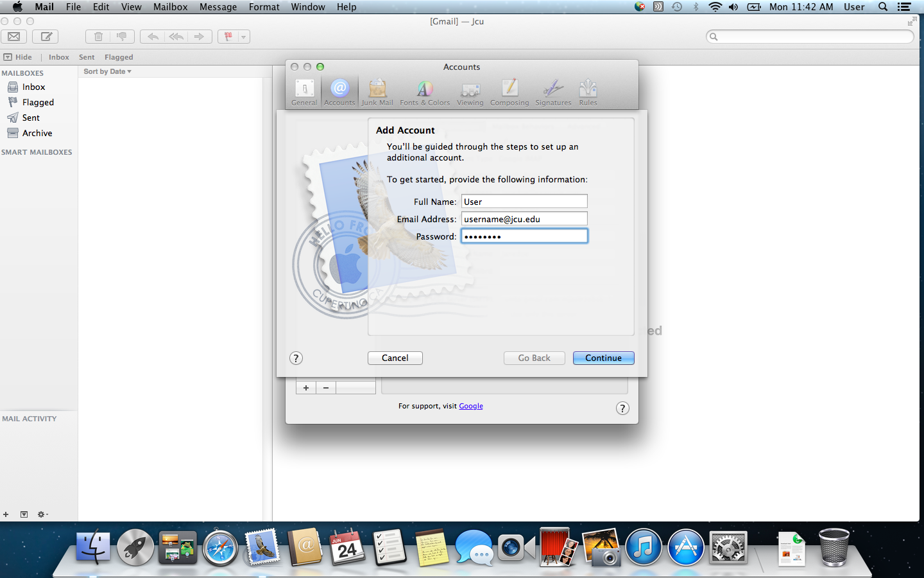
Task: Hide the mailbox list
Action: pos(18,57)
